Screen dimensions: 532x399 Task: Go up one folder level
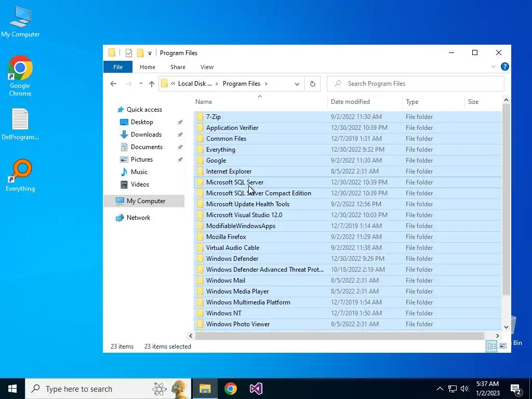(152, 84)
